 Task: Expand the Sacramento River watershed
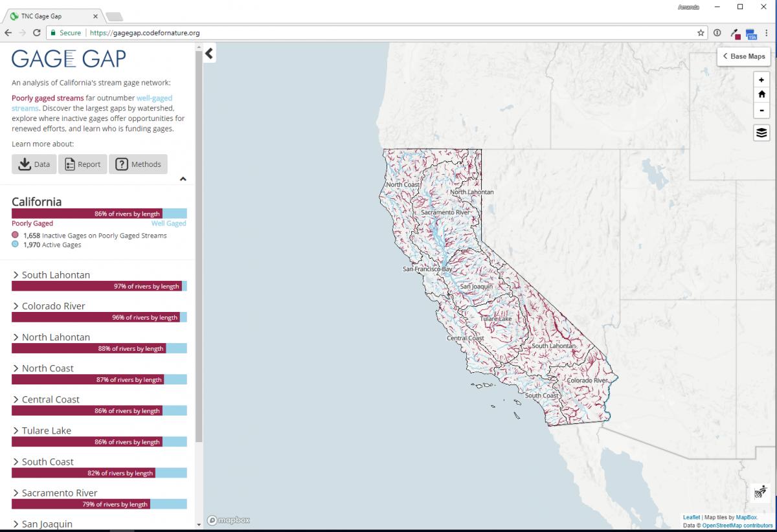click(54, 493)
